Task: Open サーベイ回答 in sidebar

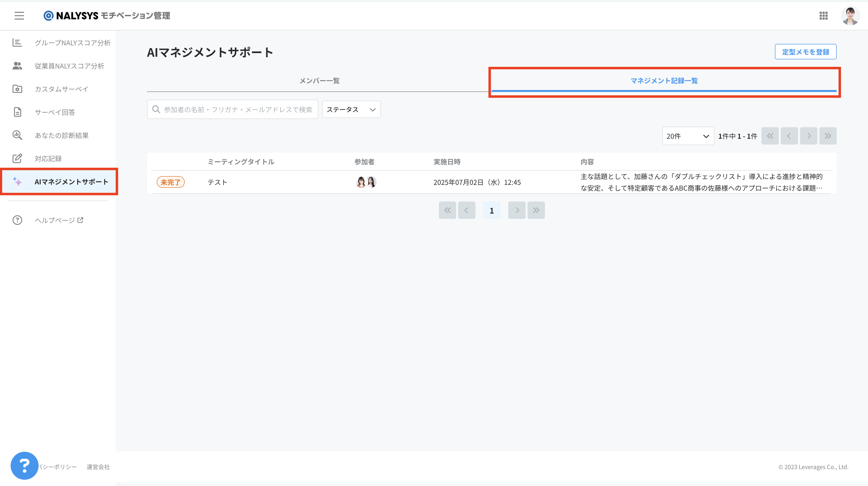Action: [58, 112]
